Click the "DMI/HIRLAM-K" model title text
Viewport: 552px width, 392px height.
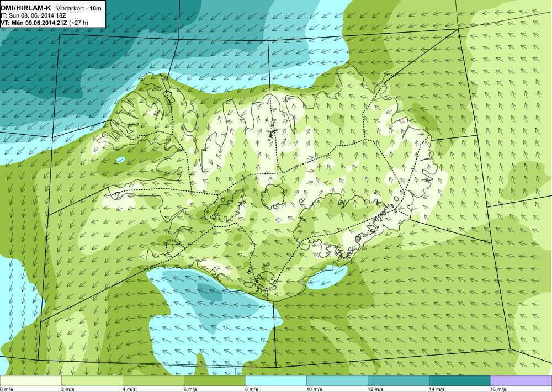26,8
